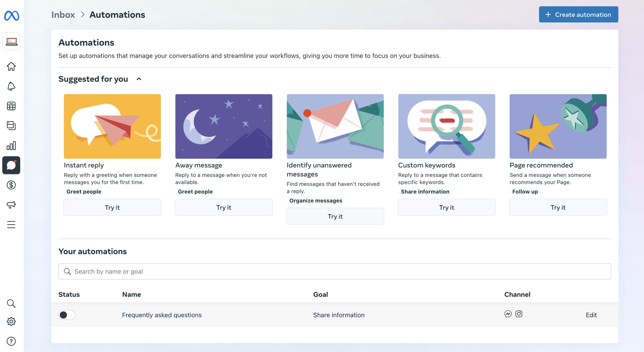Try the Instant reply automation
Image resolution: width=644 pixels, height=352 pixels.
(112, 207)
